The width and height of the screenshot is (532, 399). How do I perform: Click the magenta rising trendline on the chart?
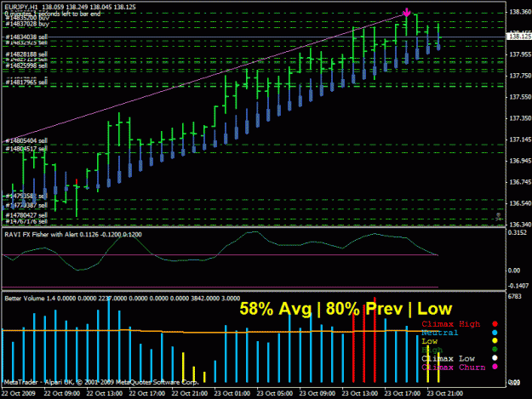pos(203,78)
